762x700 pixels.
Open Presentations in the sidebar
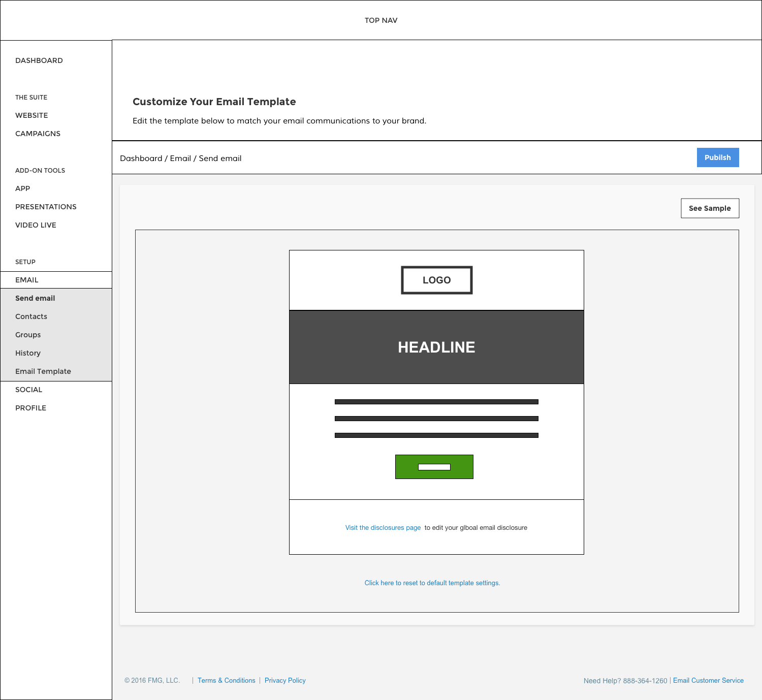(46, 207)
